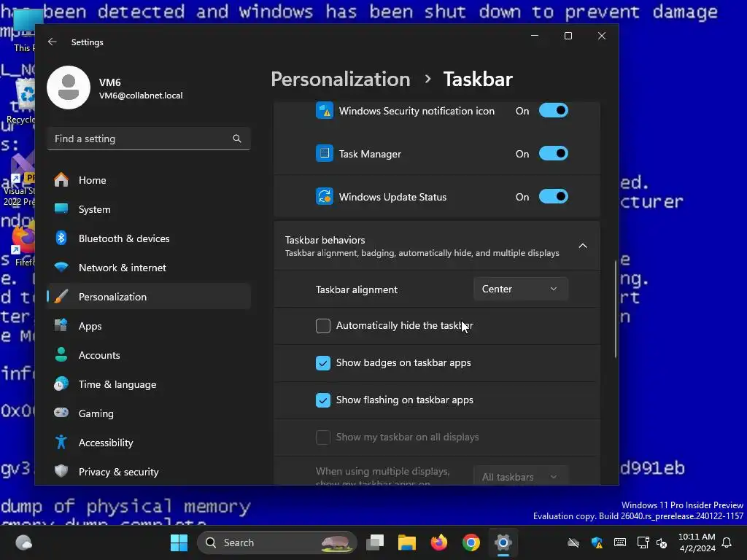Image resolution: width=747 pixels, height=560 pixels.
Task: Uncheck Show flashing on taskbar apps
Action: (323, 400)
